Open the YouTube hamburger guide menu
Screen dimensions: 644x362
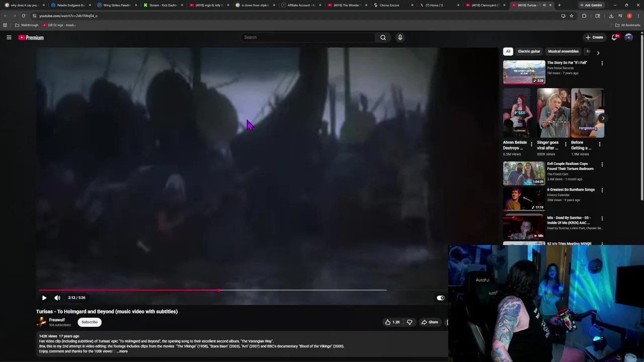tap(9, 37)
